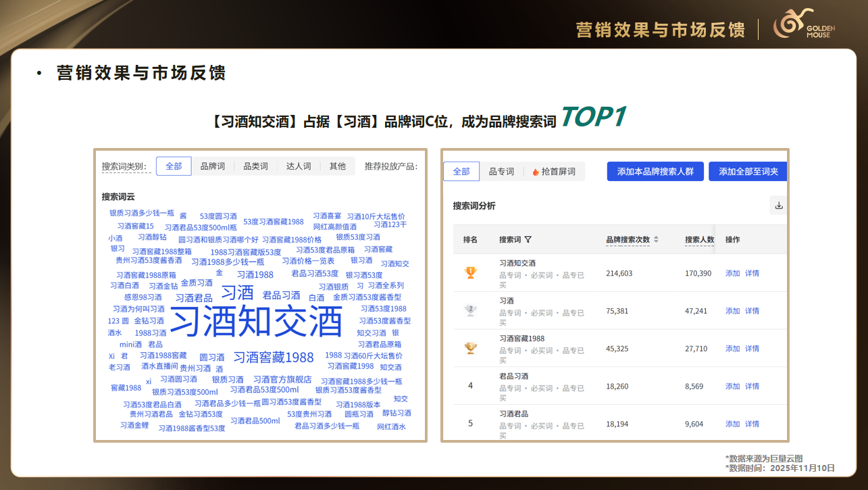This screenshot has width=868, height=490.
Task: Open 详情 for 习酒窖藏1988 row
Action: pyautogui.click(x=752, y=349)
